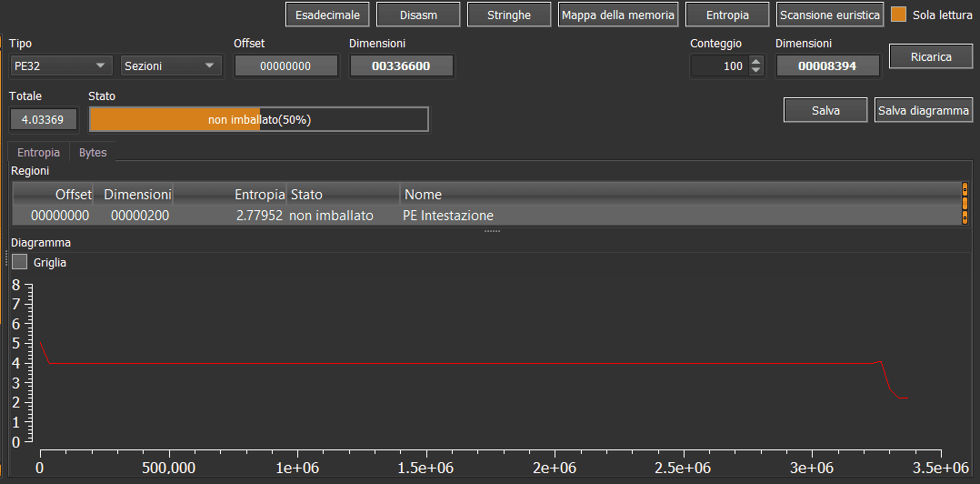Select the Entropia tab

(x=38, y=153)
